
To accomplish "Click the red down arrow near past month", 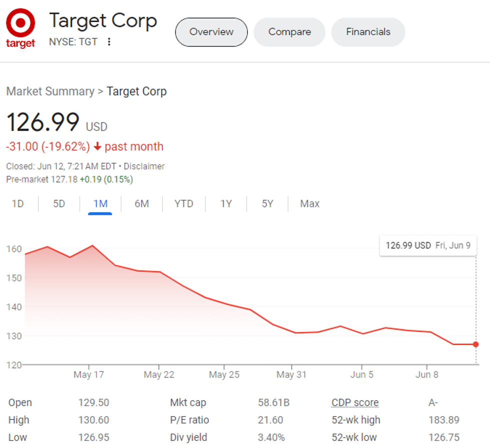I will tap(97, 147).
